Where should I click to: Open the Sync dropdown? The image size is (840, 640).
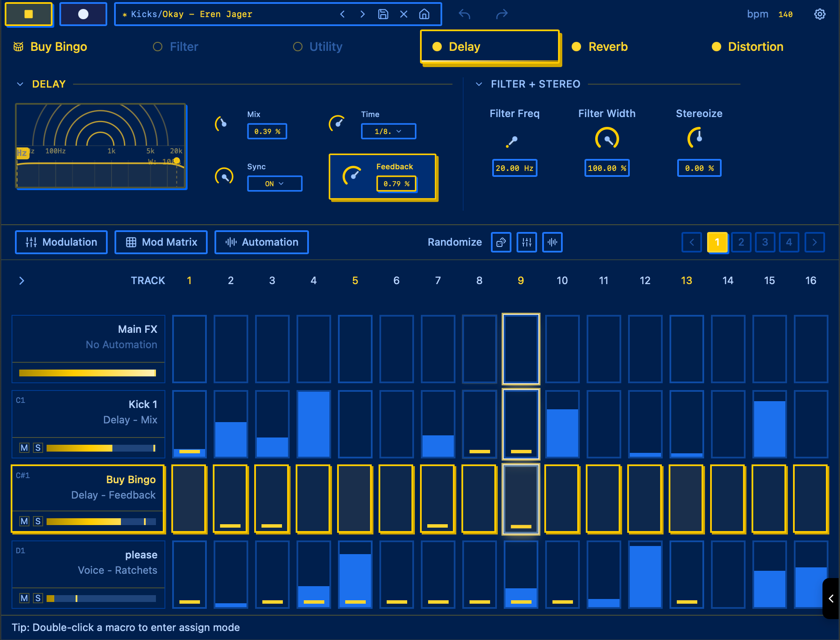[274, 183]
